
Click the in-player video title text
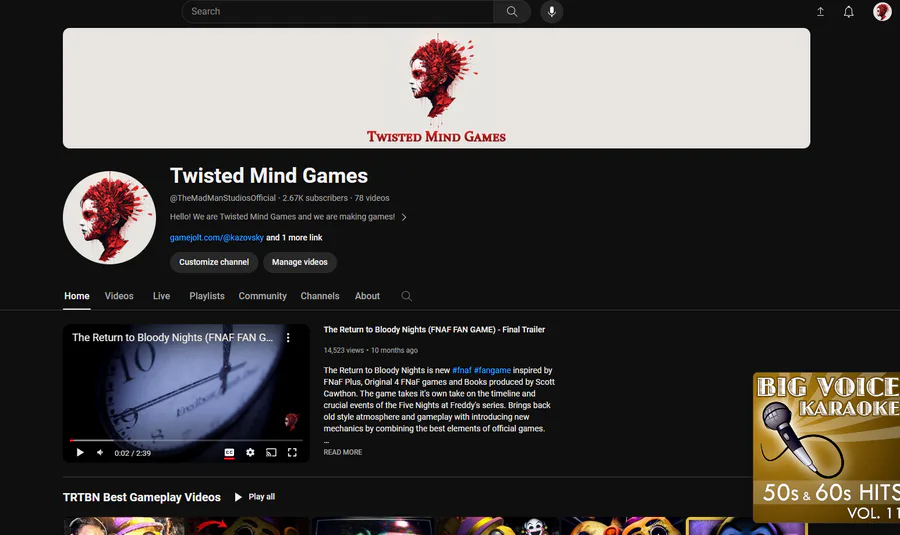tap(172, 338)
